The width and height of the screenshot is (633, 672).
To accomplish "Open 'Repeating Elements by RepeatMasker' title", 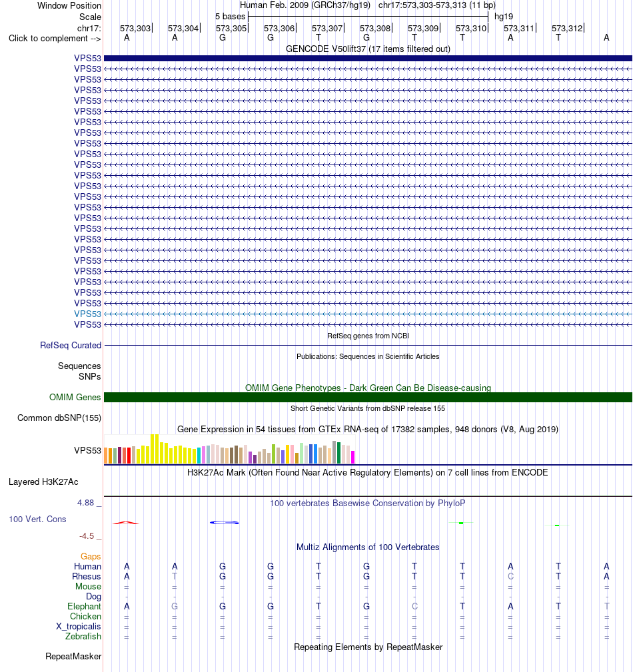I will coord(368,647).
